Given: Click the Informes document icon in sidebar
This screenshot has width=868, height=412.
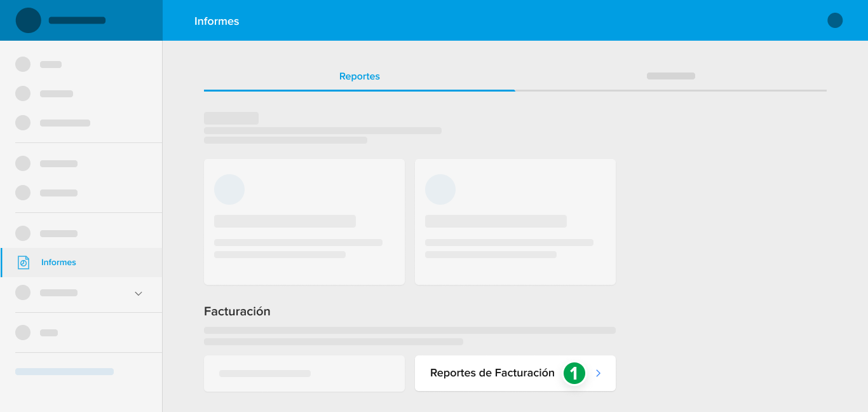Looking at the screenshot, I should click(x=24, y=263).
